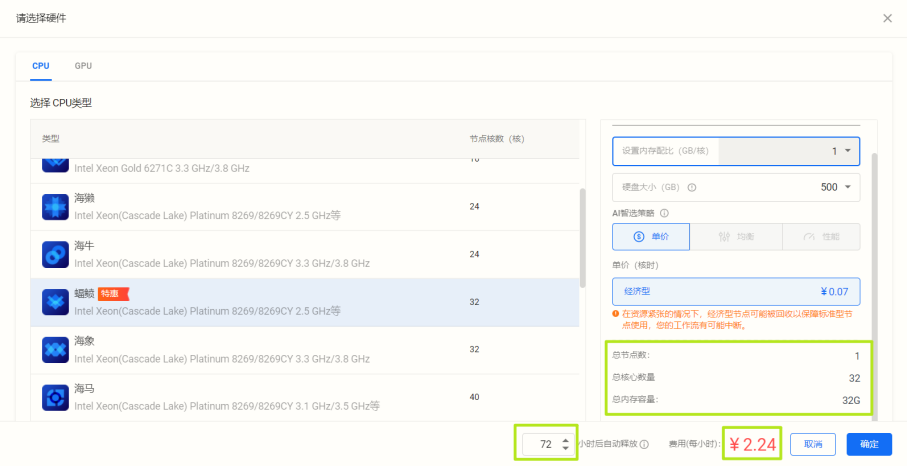Click the 32G total memory value
The height and width of the screenshot is (466, 907).
[851, 401]
